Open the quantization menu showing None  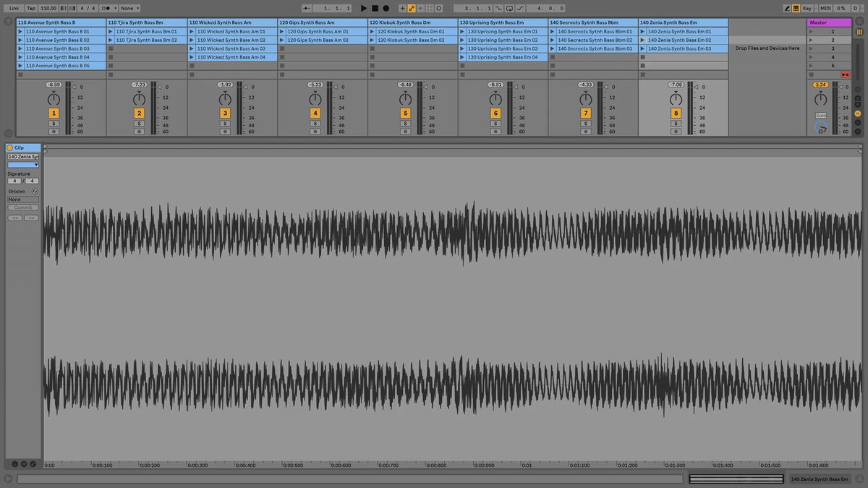(x=129, y=8)
